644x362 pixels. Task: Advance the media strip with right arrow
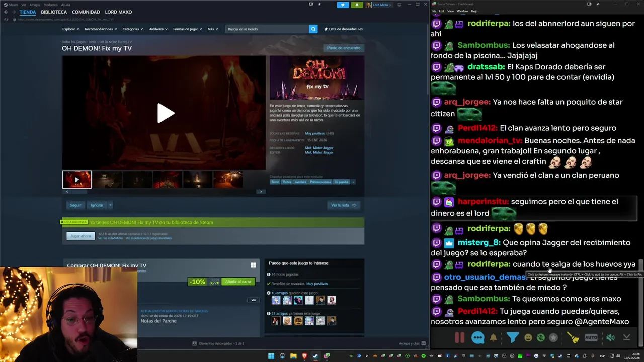pos(261,191)
